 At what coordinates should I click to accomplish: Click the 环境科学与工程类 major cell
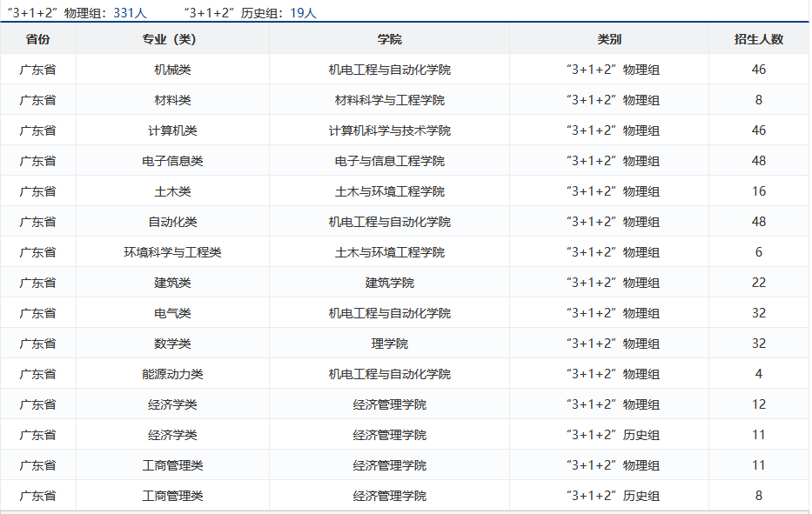pyautogui.click(x=172, y=252)
